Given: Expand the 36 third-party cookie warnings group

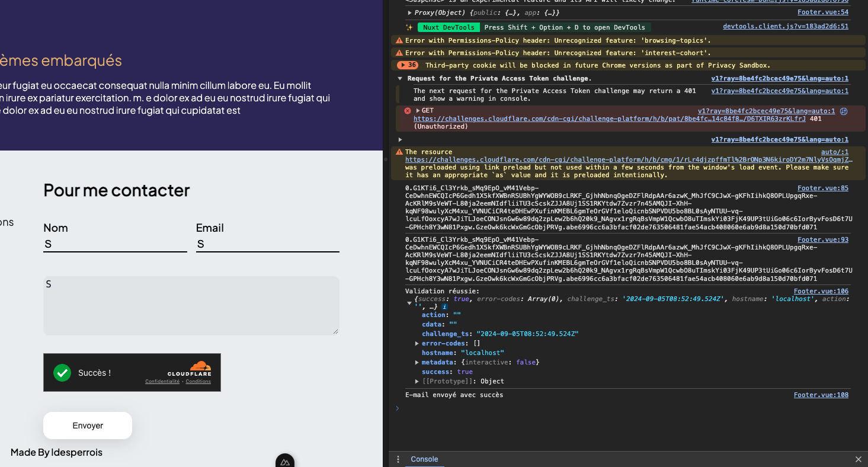Looking at the screenshot, I should (x=408, y=65).
